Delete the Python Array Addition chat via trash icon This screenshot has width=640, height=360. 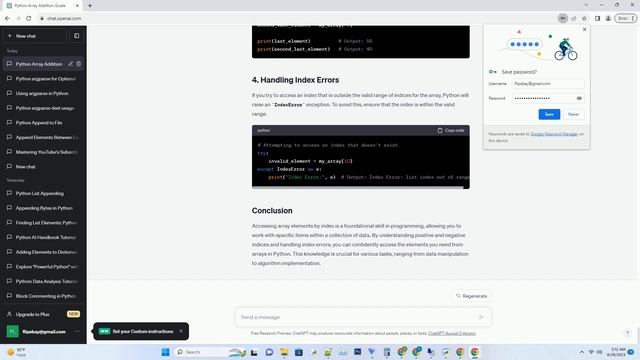79,64
